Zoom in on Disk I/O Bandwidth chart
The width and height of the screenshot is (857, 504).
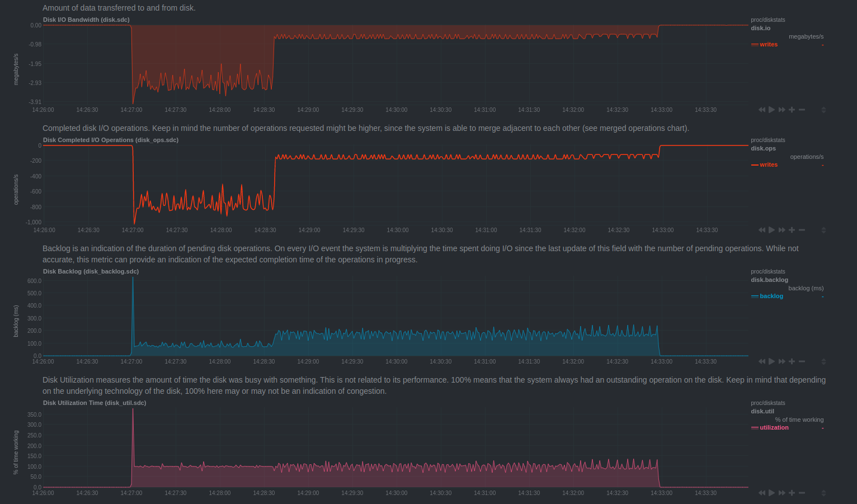pos(792,110)
